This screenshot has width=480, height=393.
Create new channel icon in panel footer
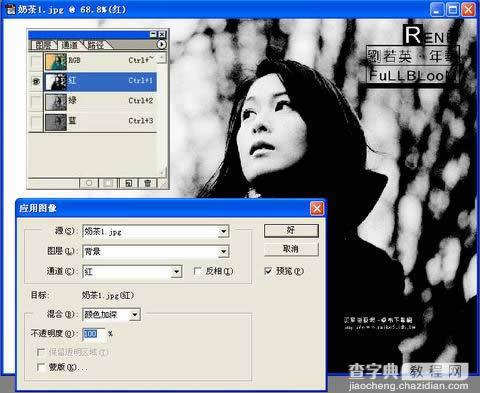[128, 183]
